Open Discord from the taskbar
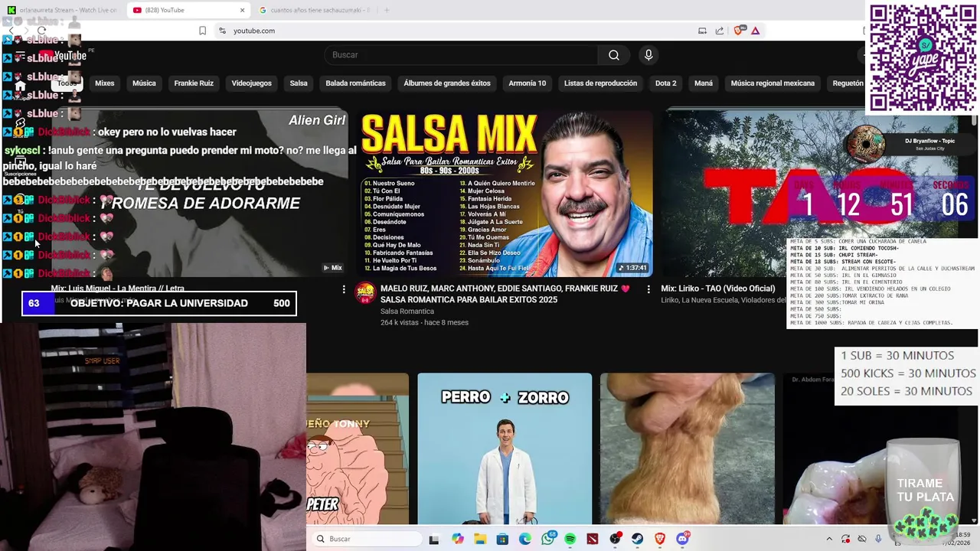This screenshot has height=551, width=980. point(682,540)
